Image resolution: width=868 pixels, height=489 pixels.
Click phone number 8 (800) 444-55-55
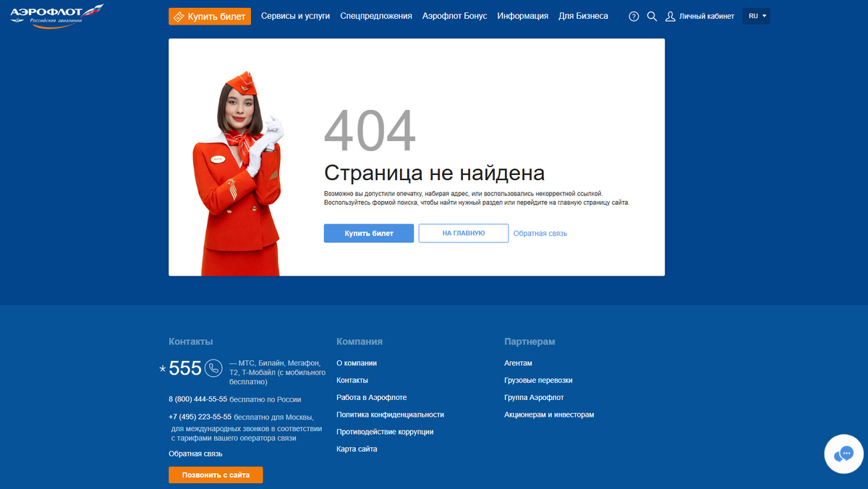tap(198, 399)
